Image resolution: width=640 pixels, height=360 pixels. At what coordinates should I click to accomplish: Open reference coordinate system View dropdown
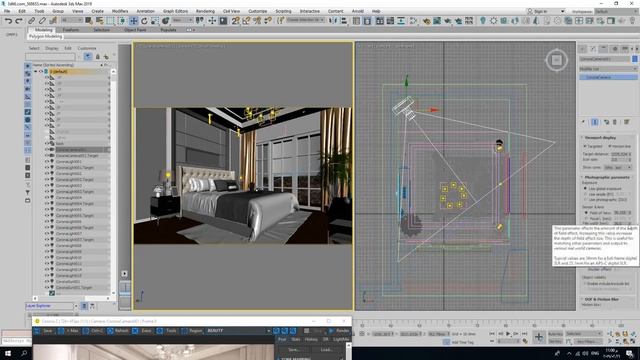[x=182, y=20]
